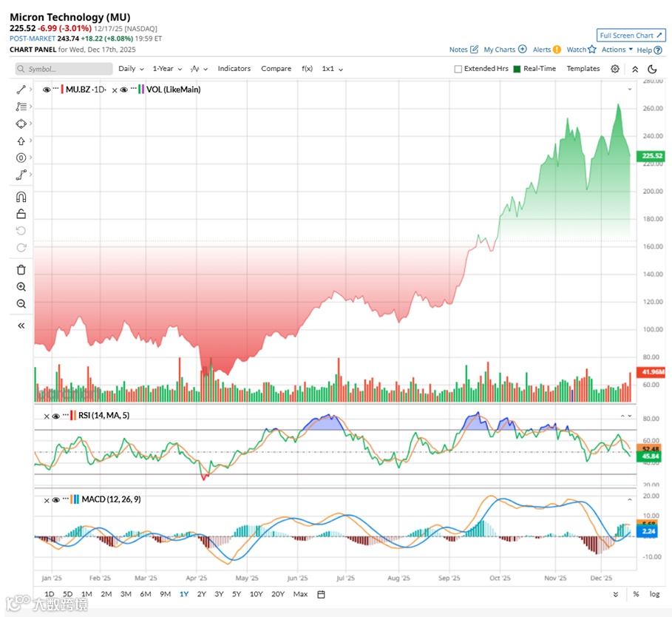
Task: Remove the VOL study with X
Action: pos(115,90)
